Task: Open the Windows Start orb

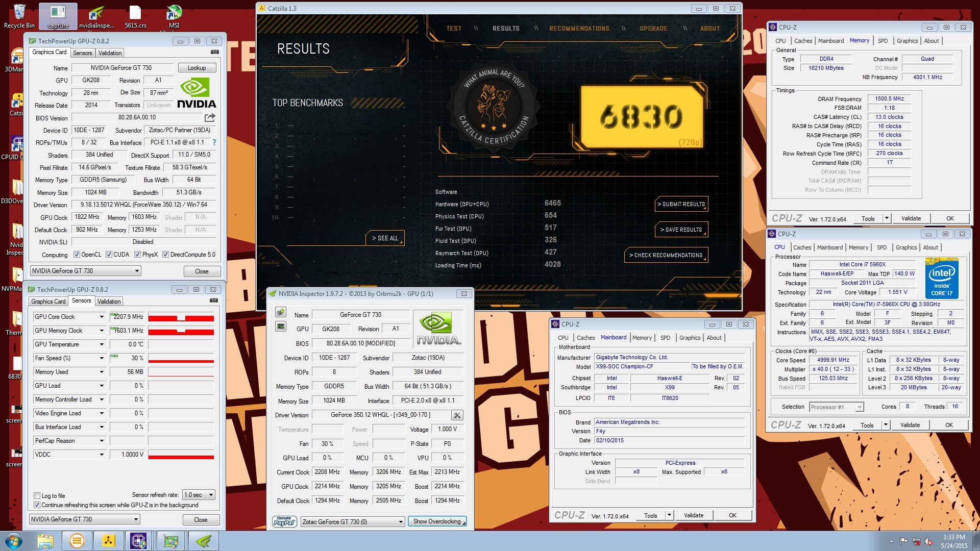Action: coord(14,541)
